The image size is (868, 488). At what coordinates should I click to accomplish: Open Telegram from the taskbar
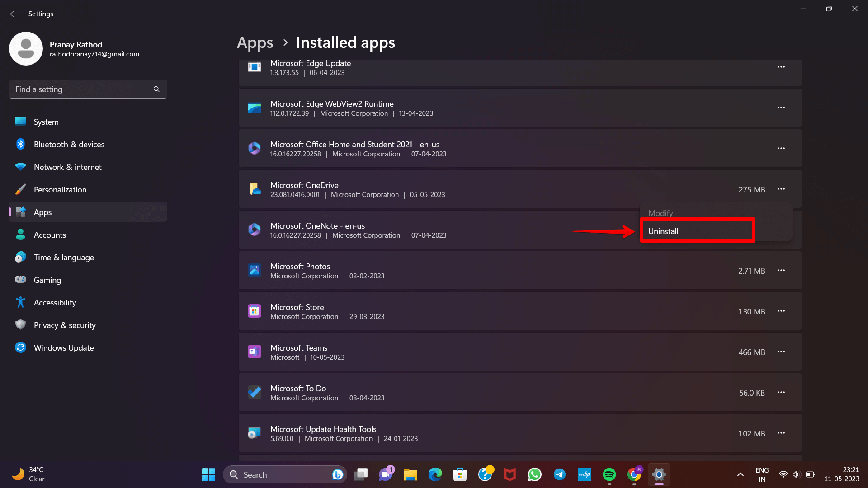[x=560, y=474]
